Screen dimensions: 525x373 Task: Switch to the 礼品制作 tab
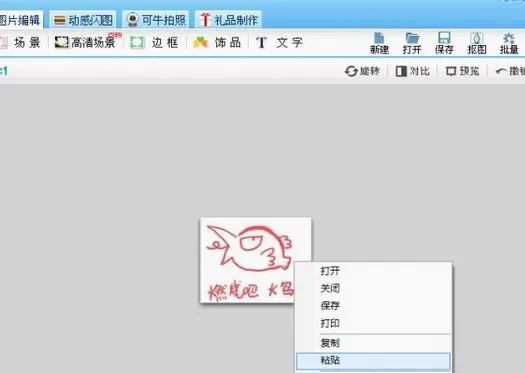(x=229, y=20)
